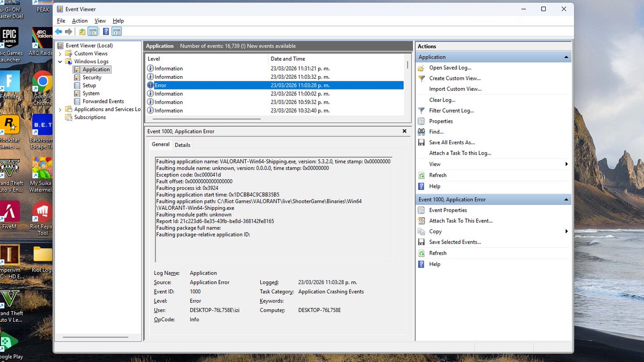Click Import Custom View action
Screen dimensions: 644x362
[x=455, y=89]
